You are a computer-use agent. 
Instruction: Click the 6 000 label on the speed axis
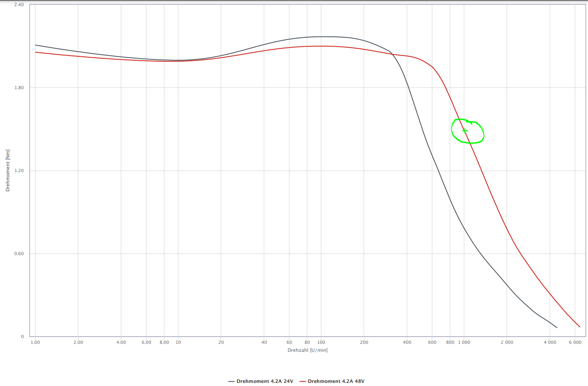575,343
